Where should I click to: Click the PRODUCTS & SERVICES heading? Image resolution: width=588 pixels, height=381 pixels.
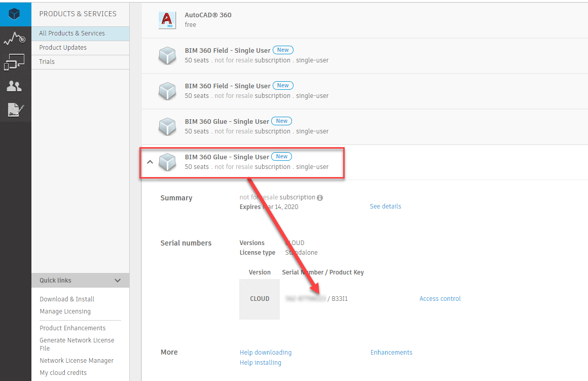[x=78, y=14]
